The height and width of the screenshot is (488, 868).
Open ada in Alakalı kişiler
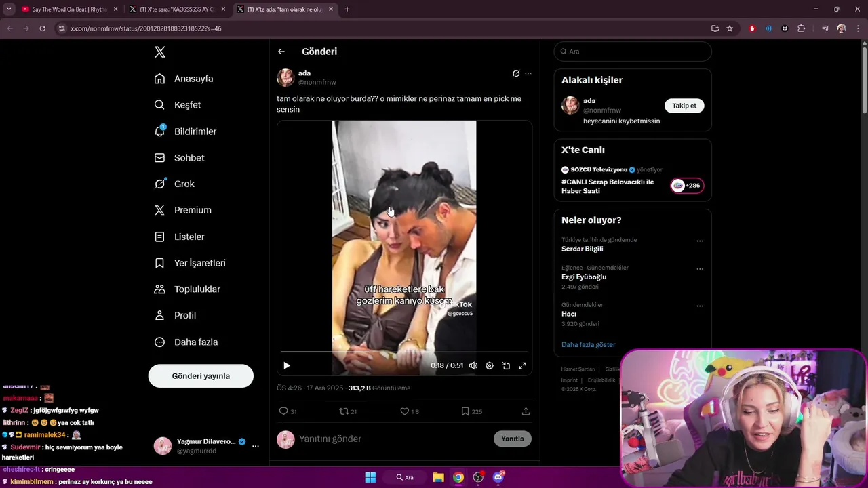pos(589,101)
